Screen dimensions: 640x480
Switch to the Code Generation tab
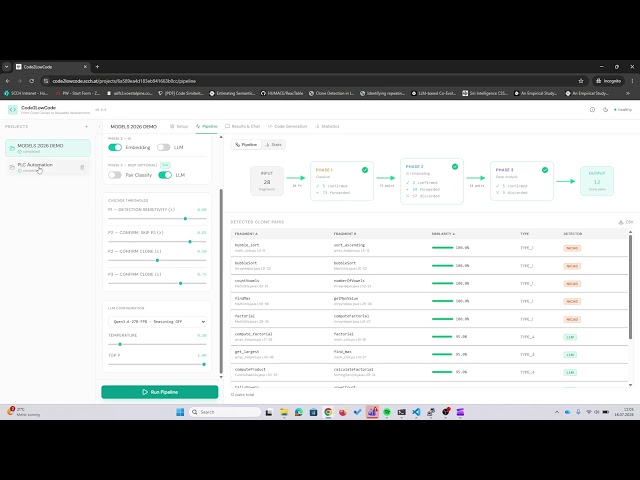(287, 127)
